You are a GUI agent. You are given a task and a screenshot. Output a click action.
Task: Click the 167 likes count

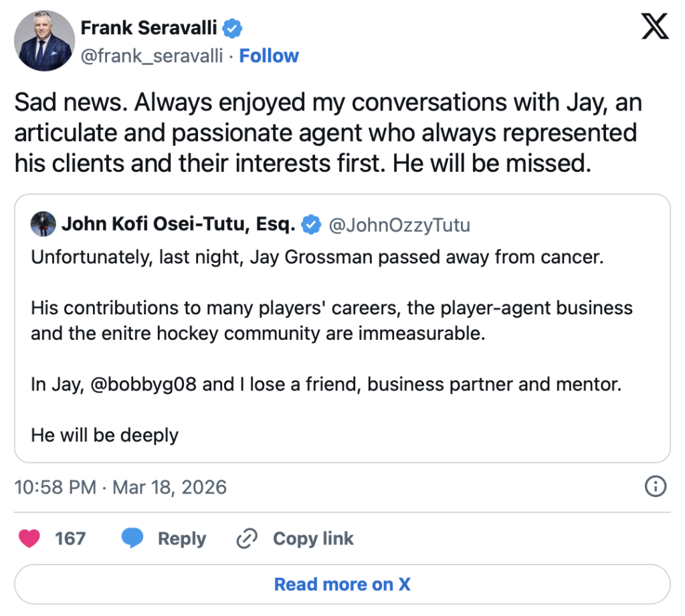pyautogui.click(x=70, y=538)
